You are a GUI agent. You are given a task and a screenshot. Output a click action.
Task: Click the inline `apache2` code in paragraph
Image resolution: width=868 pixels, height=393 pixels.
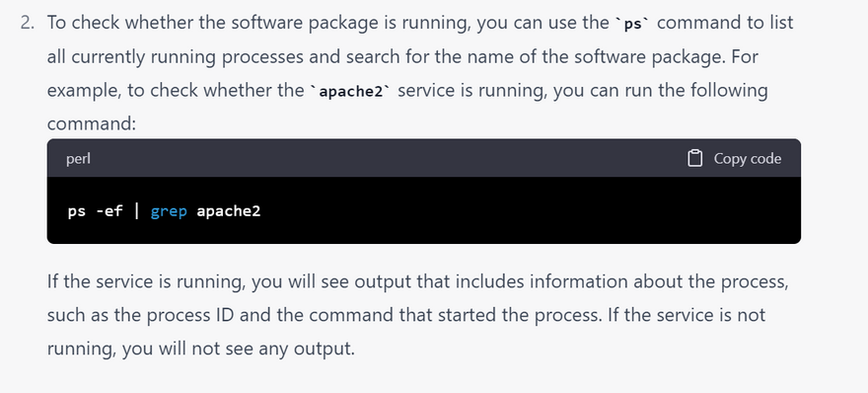point(351,92)
